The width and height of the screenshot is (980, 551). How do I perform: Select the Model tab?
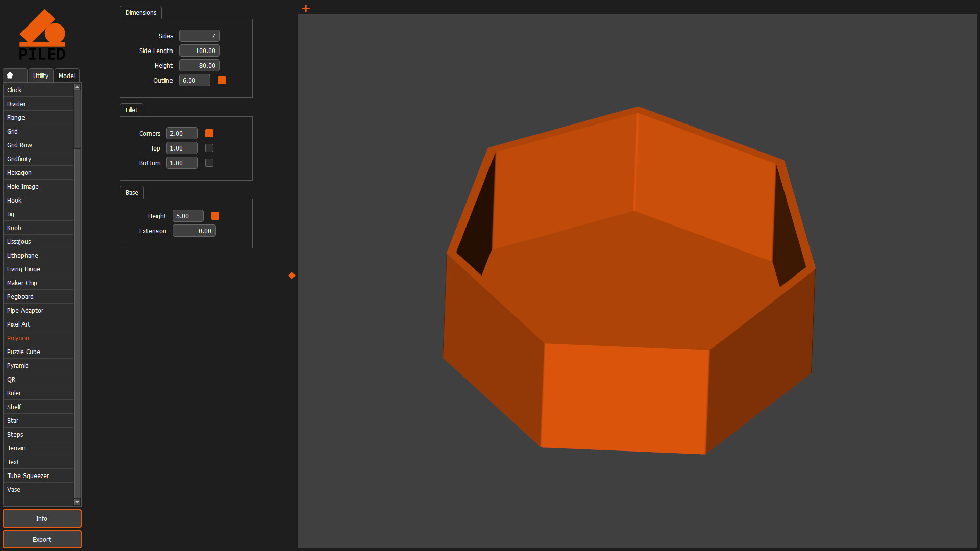point(67,75)
